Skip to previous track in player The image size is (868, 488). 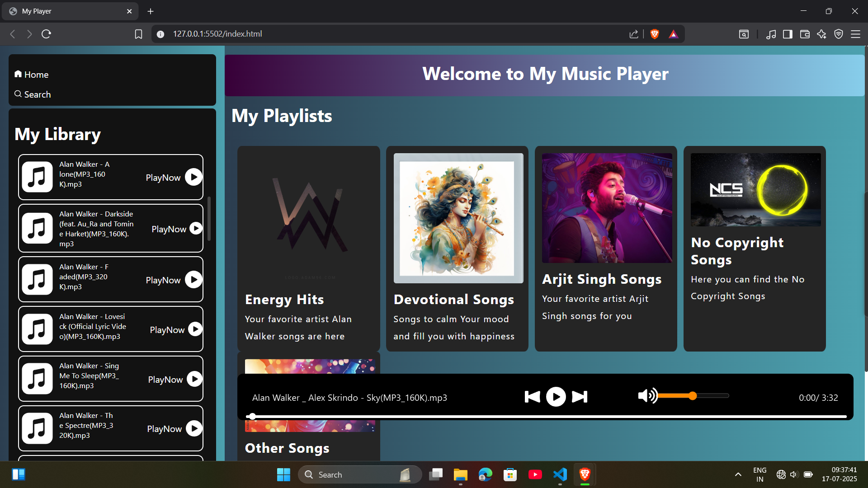pyautogui.click(x=532, y=397)
